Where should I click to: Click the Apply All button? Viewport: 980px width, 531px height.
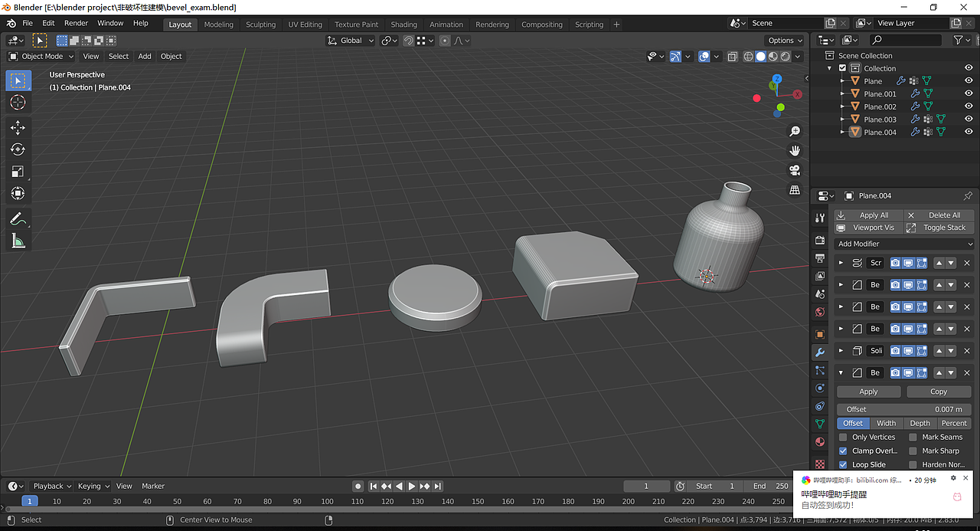(868, 215)
